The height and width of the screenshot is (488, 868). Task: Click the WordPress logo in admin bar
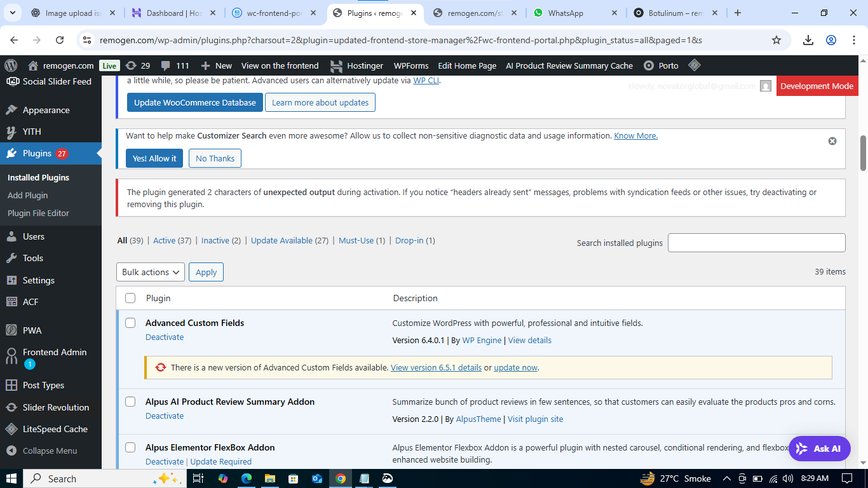pyautogui.click(x=11, y=65)
